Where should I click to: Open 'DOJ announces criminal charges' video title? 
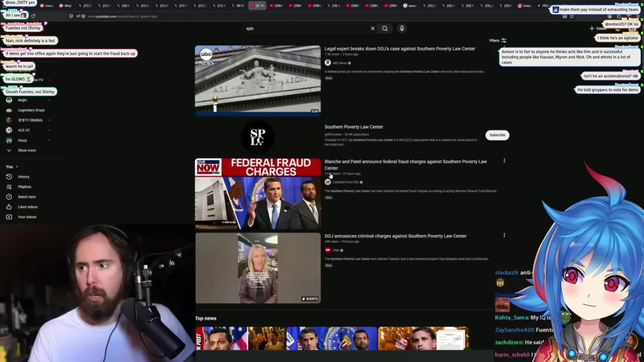click(x=395, y=236)
